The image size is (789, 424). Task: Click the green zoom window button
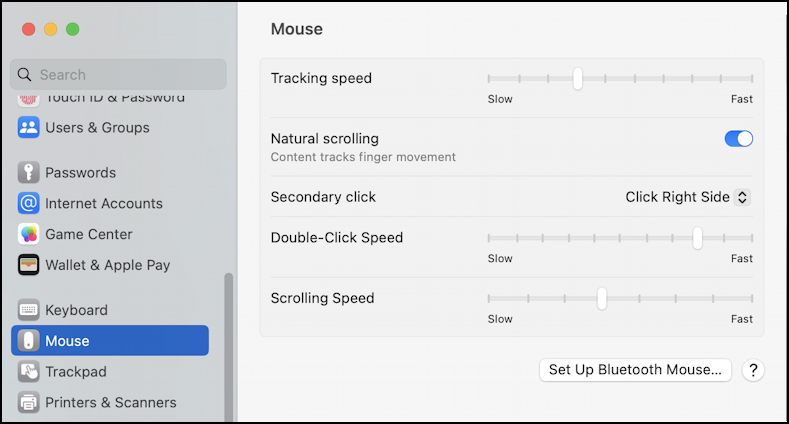point(73,29)
